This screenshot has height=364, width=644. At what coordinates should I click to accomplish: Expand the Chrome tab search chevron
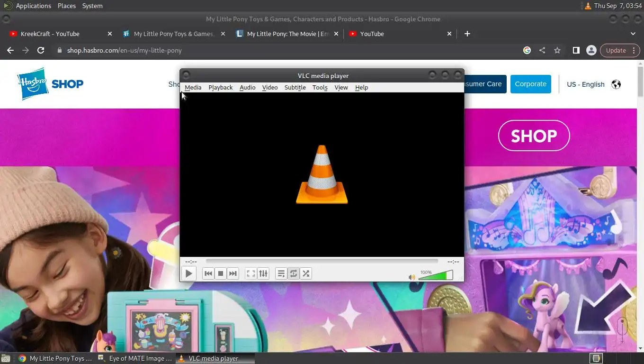(633, 34)
